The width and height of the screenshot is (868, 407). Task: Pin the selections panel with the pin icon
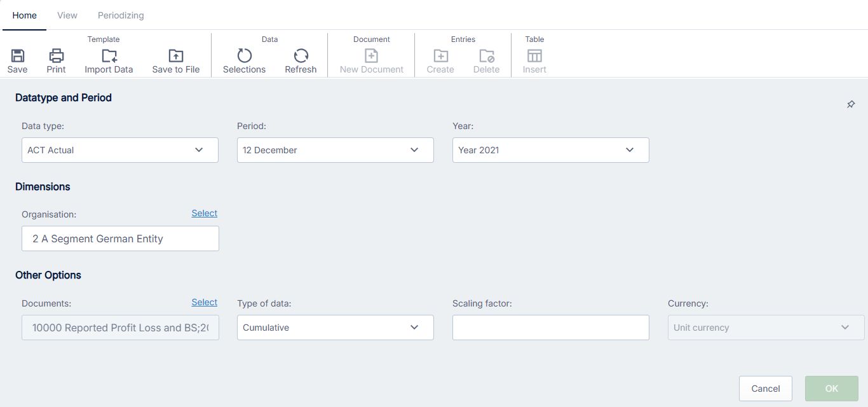(x=851, y=104)
